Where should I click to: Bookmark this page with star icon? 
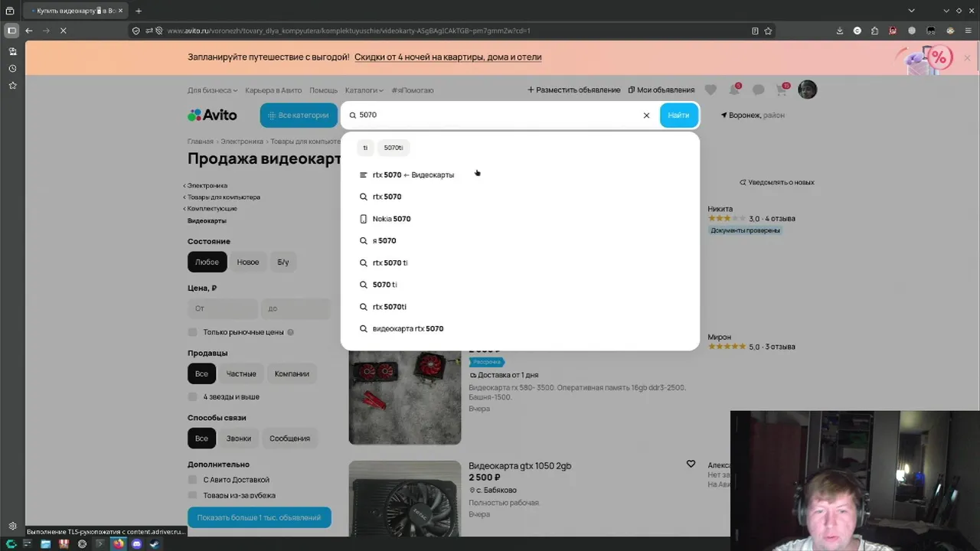[768, 31]
